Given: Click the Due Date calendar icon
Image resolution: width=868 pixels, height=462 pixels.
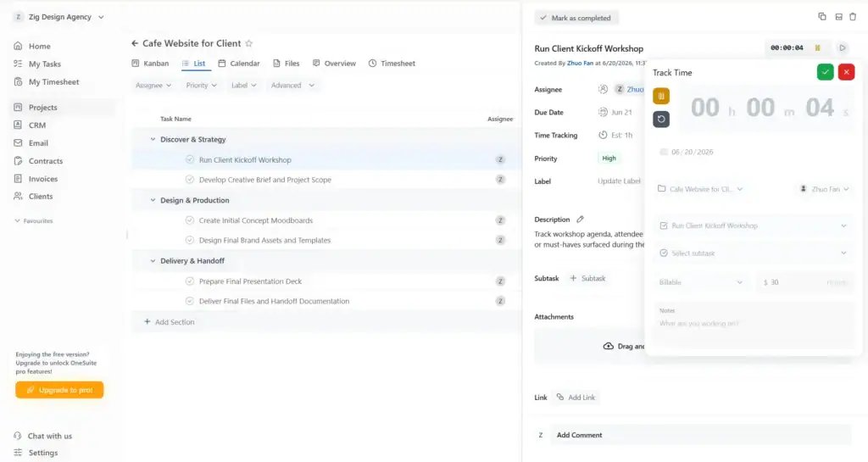Looking at the screenshot, I should pos(603,112).
